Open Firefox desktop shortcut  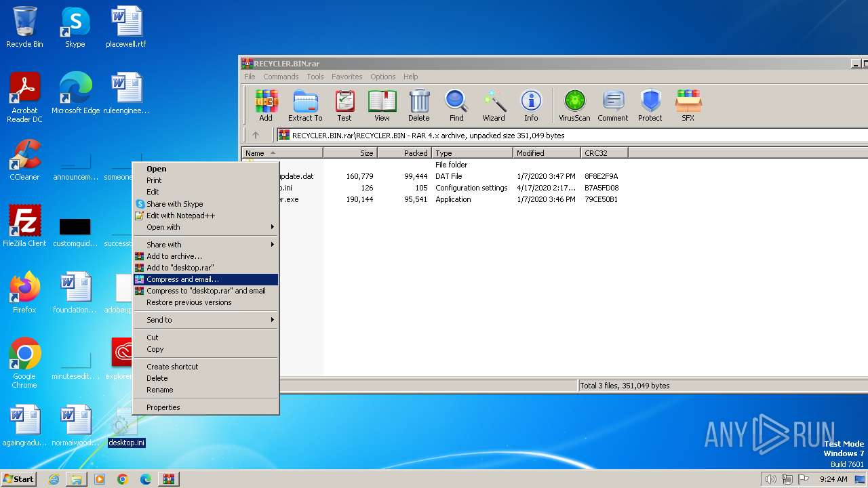[x=25, y=293]
